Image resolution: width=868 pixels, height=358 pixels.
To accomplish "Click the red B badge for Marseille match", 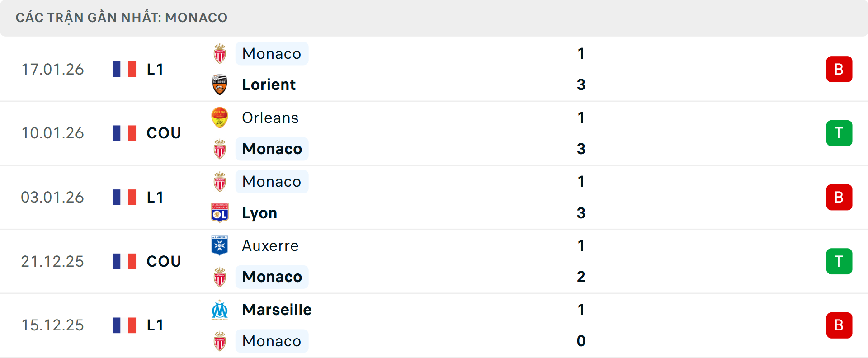I will [x=839, y=325].
